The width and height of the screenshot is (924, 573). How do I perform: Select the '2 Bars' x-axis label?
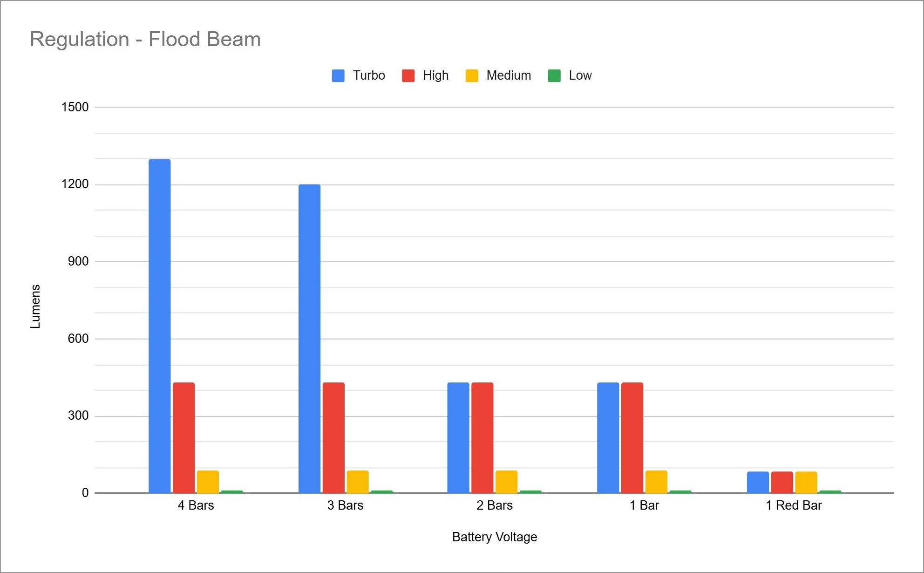coord(495,505)
